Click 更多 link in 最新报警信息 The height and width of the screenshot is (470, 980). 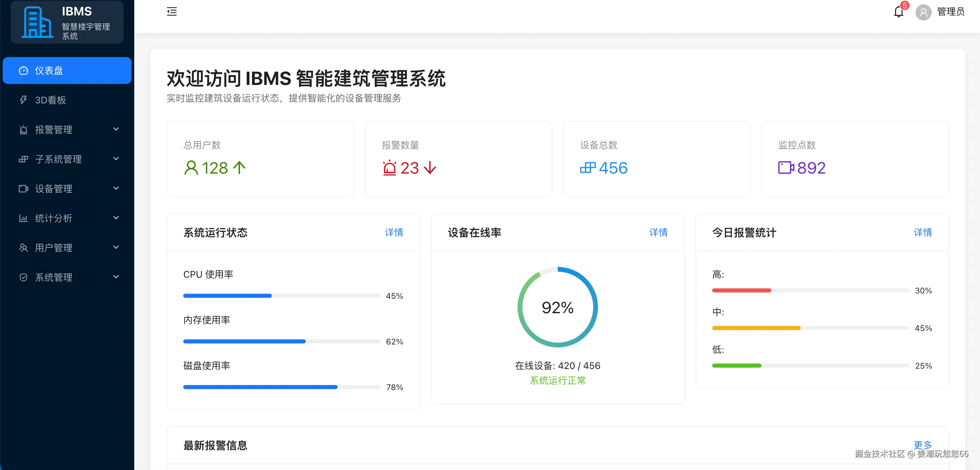coord(923,444)
